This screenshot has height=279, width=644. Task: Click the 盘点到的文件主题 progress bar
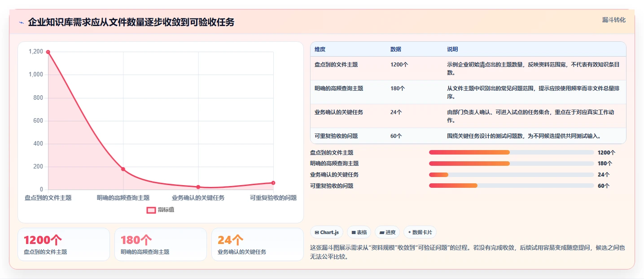tap(512, 152)
